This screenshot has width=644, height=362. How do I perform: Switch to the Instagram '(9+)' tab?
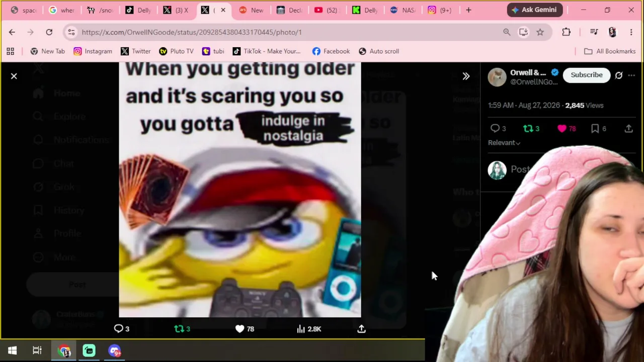pyautogui.click(x=441, y=10)
